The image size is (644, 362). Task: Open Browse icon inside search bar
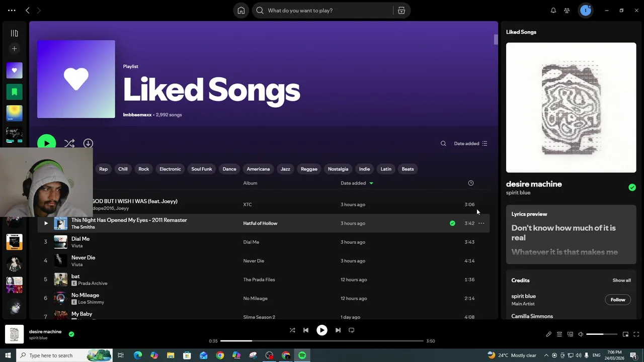(401, 11)
